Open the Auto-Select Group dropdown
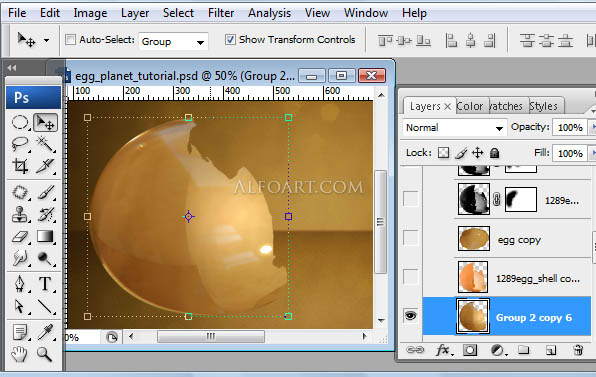Viewport: 596px width, 377px height. click(173, 41)
